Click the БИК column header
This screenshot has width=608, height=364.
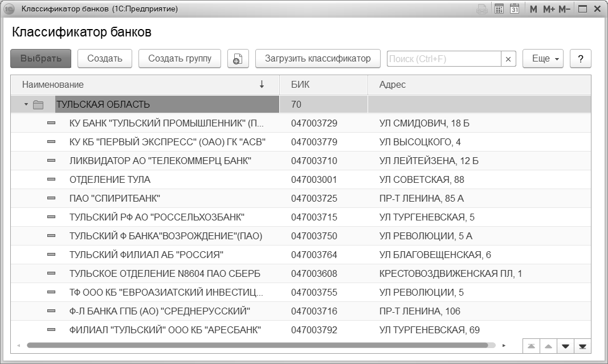pos(324,84)
